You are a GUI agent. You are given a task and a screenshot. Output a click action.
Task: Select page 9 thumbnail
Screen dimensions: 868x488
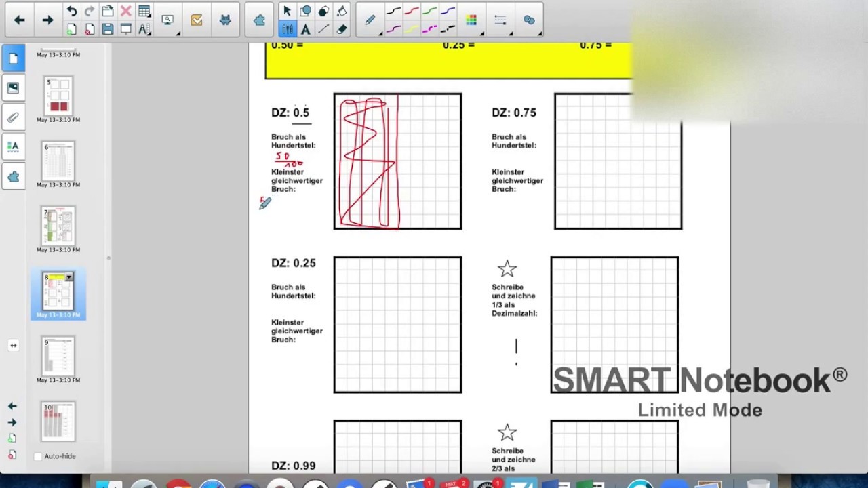pyautogui.click(x=58, y=357)
